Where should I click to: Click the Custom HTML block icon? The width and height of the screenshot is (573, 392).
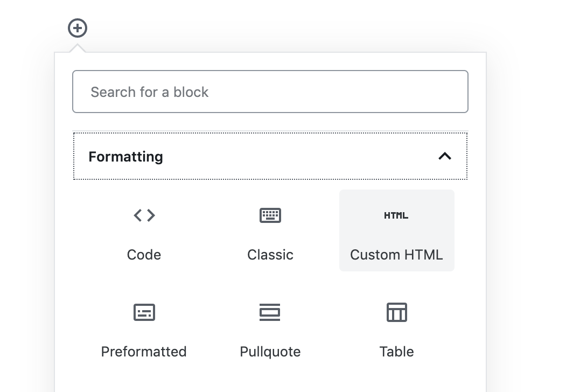tap(396, 215)
